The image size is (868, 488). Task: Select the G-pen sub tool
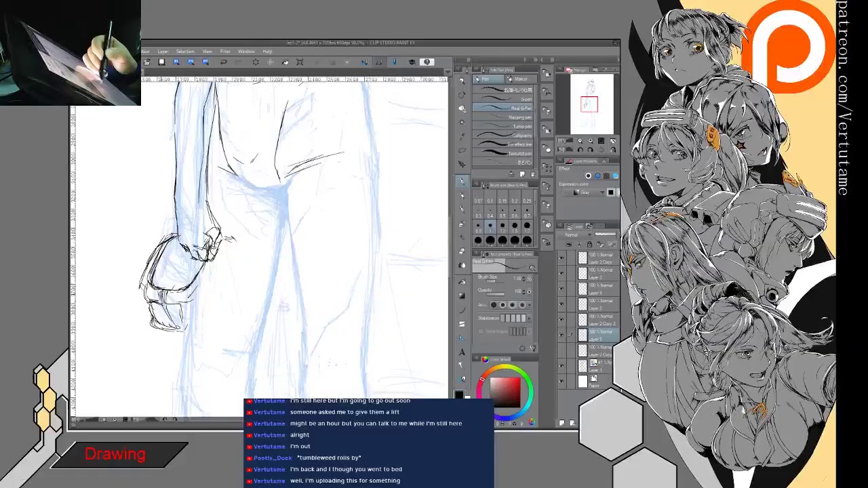(x=503, y=100)
